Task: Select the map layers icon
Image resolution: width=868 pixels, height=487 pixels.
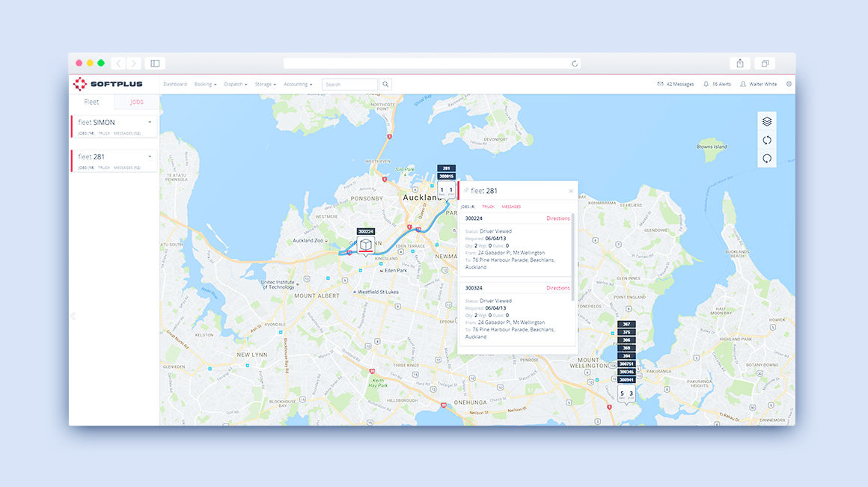Action: coord(765,120)
